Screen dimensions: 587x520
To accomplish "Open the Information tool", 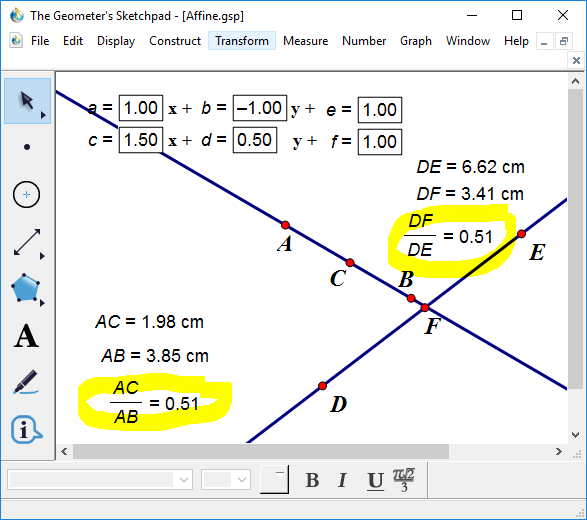I will [25, 429].
